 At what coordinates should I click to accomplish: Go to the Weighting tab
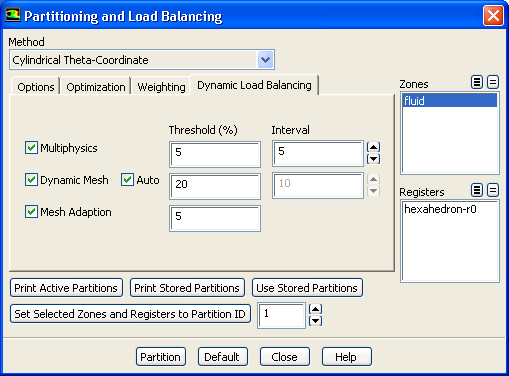[x=161, y=87]
